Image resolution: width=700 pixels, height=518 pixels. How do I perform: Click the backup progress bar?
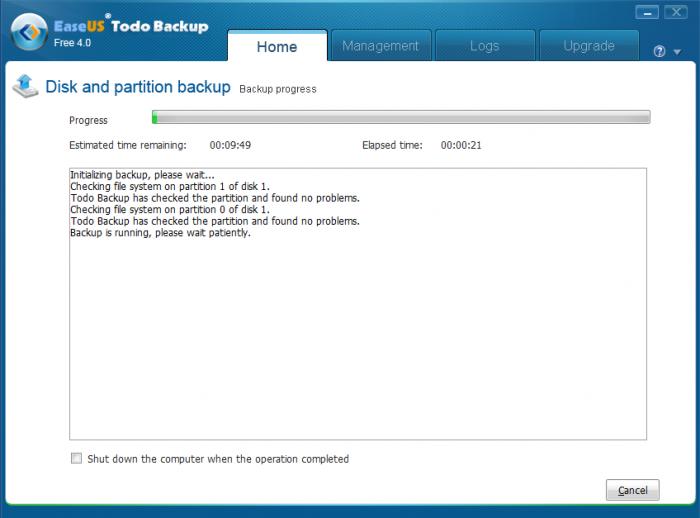401,117
